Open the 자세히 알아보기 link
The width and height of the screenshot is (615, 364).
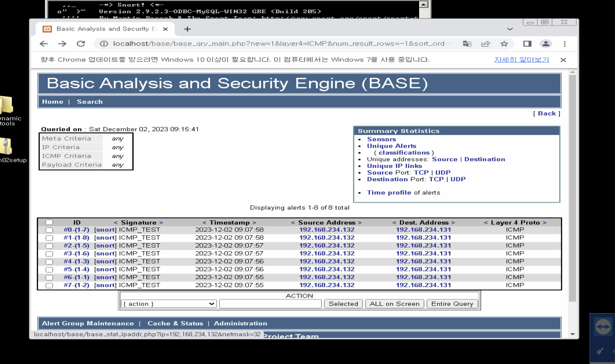pos(522,60)
